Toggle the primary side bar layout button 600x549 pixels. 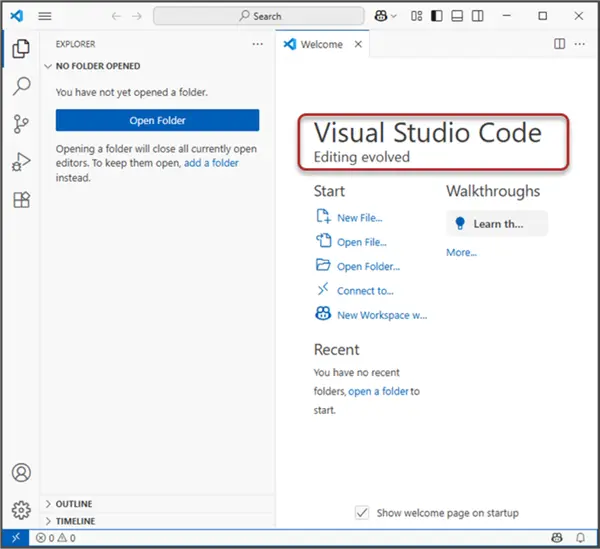437,16
